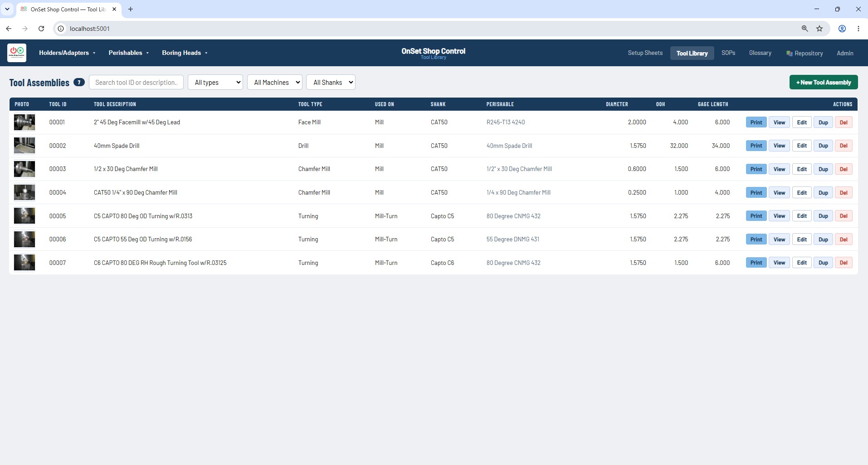Image resolution: width=868 pixels, height=465 pixels.
Task: Expand the All types filter dropdown
Action: click(x=215, y=82)
